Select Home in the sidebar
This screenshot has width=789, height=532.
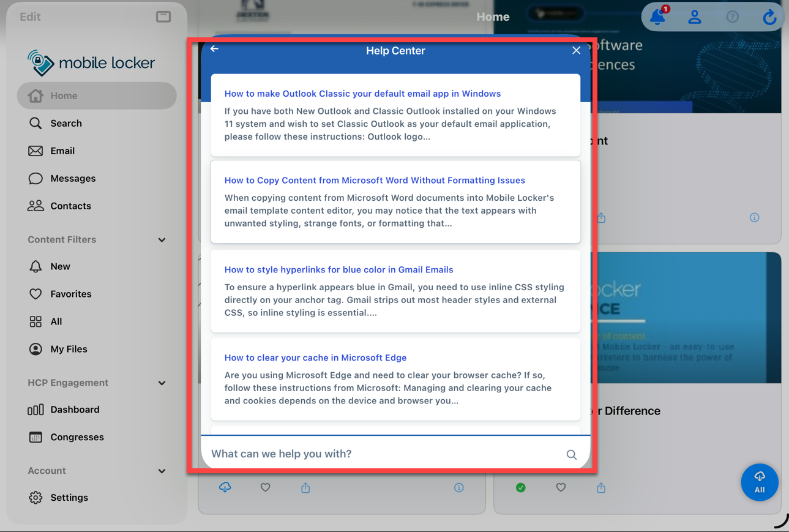(x=97, y=96)
